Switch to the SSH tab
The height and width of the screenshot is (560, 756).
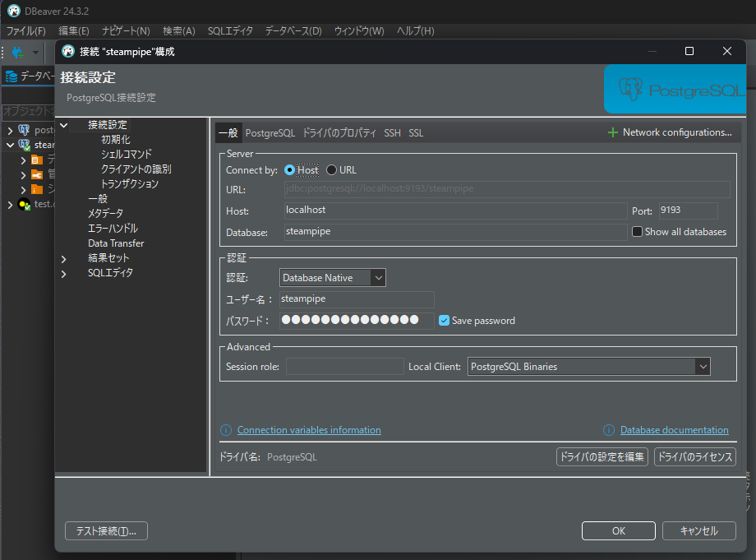pyautogui.click(x=393, y=133)
